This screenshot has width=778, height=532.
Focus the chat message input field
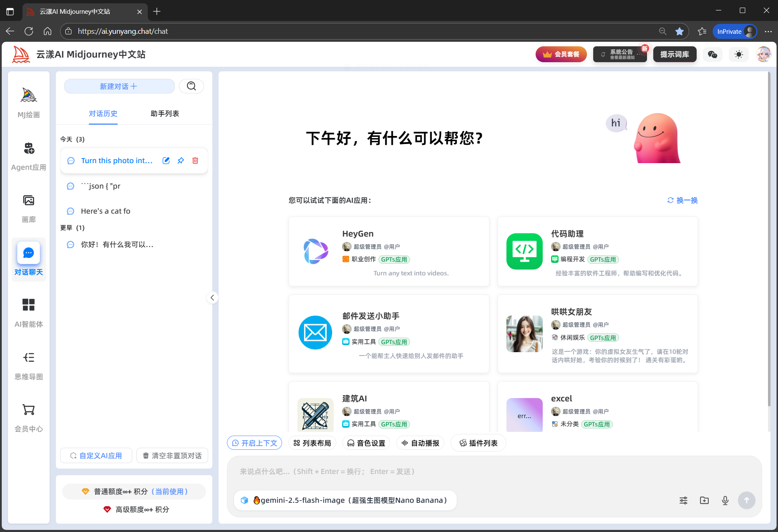[x=494, y=471]
